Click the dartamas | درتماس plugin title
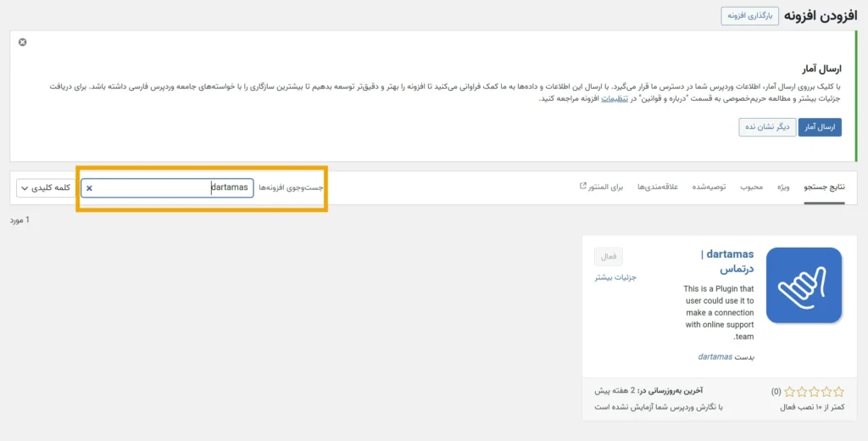 pyautogui.click(x=726, y=261)
